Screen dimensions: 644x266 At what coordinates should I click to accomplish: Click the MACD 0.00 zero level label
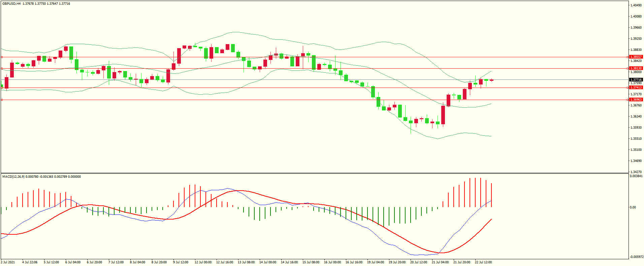[x=633, y=207]
